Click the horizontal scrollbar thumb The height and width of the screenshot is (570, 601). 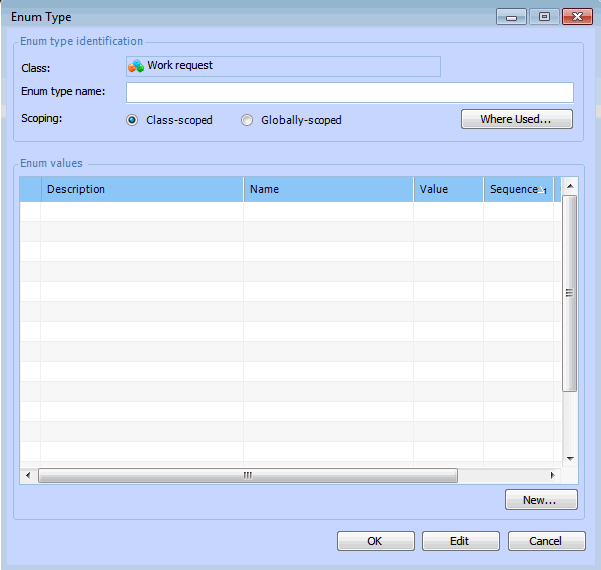[247, 476]
